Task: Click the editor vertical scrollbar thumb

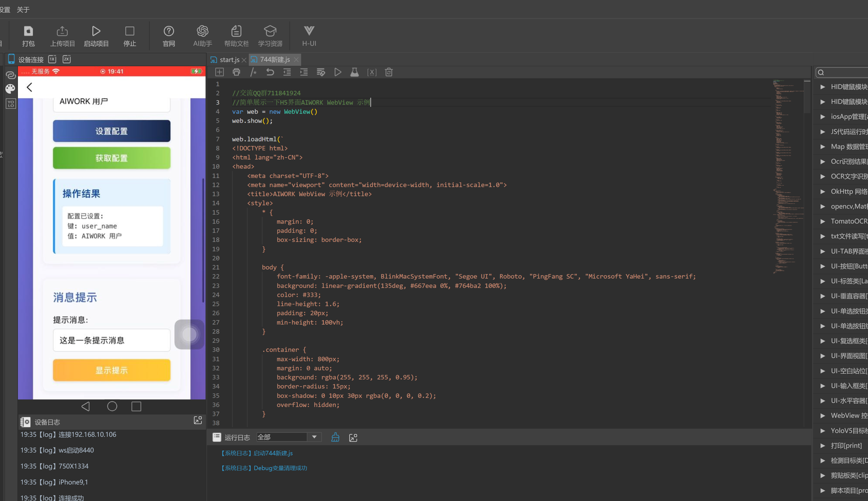Action: click(x=807, y=97)
